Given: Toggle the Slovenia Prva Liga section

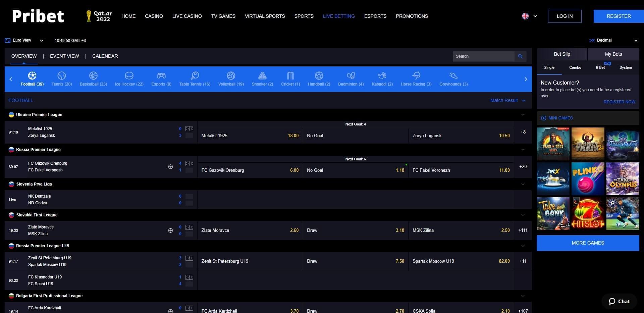Looking at the screenshot, I should point(523,184).
